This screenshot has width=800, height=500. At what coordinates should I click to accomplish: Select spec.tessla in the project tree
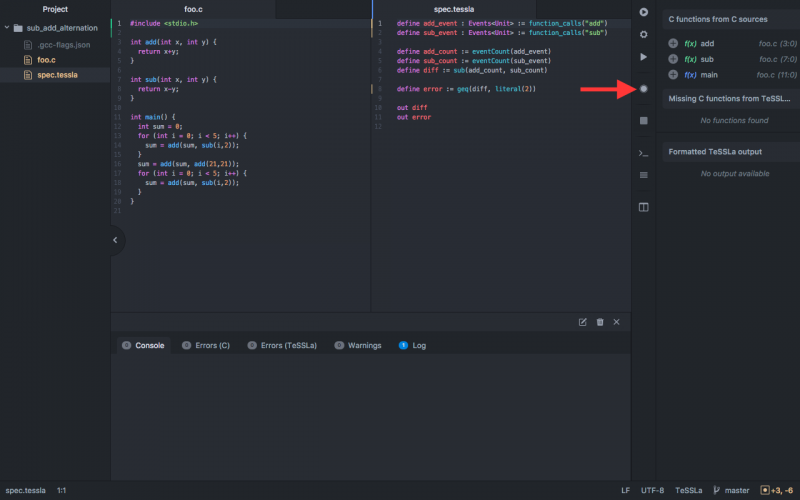pyautogui.click(x=57, y=75)
